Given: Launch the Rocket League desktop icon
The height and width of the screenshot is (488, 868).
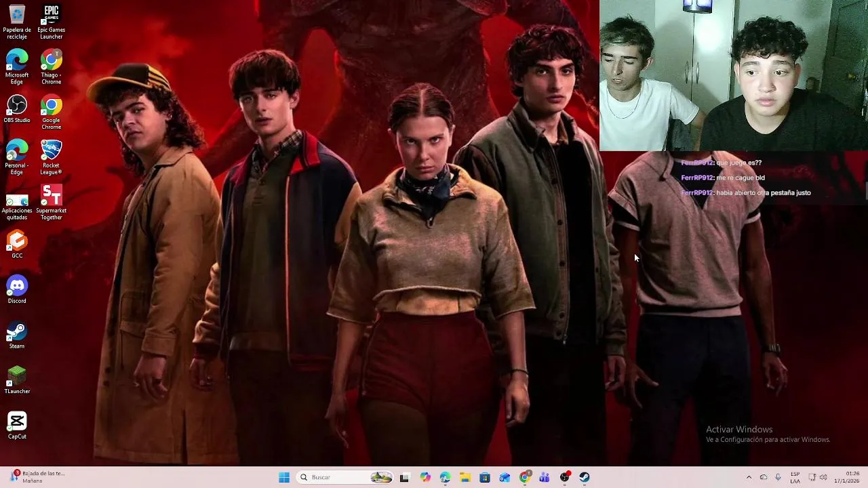Looking at the screenshot, I should click(52, 157).
